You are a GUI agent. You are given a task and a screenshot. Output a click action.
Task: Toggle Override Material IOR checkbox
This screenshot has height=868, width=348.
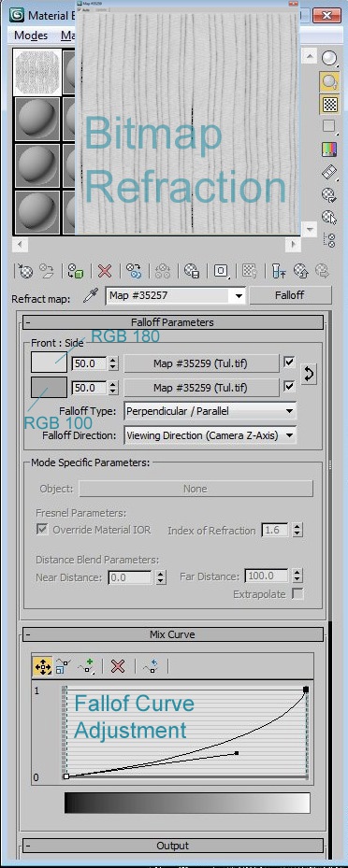[41, 529]
